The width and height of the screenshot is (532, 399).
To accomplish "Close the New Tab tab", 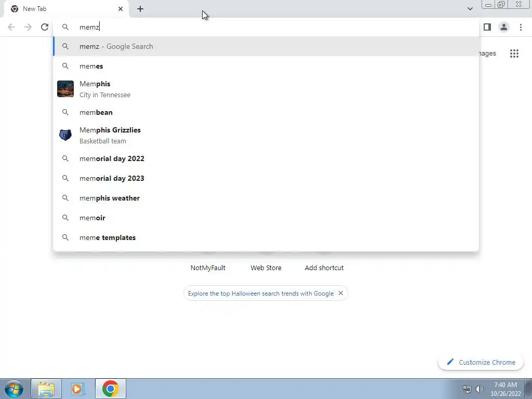I will tap(121, 9).
